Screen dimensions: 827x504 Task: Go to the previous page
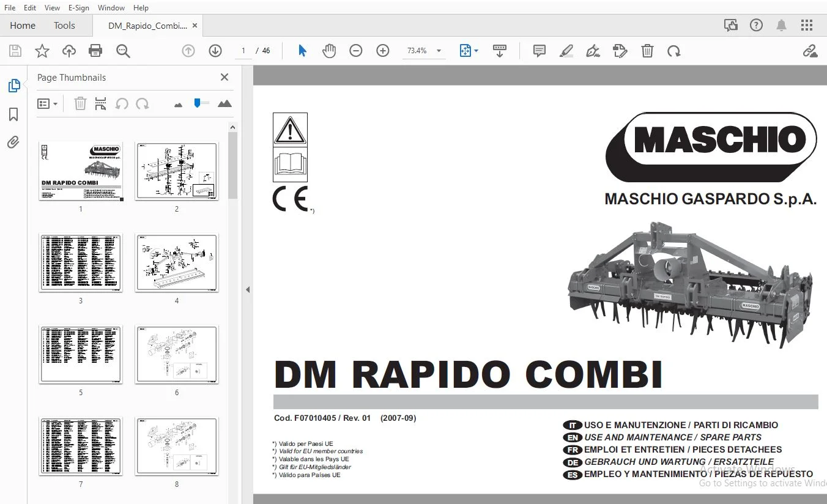[188, 51]
